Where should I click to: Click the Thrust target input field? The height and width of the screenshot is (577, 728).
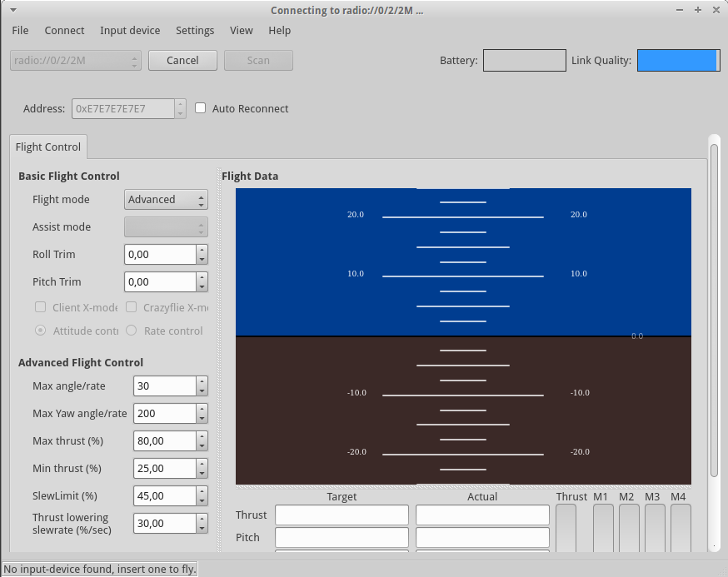coord(342,515)
